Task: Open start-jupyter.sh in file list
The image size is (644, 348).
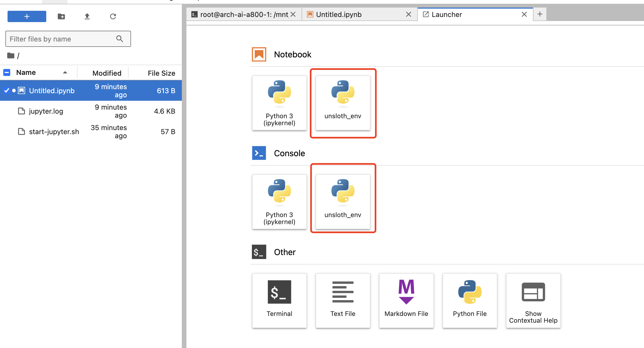Action: tap(54, 132)
